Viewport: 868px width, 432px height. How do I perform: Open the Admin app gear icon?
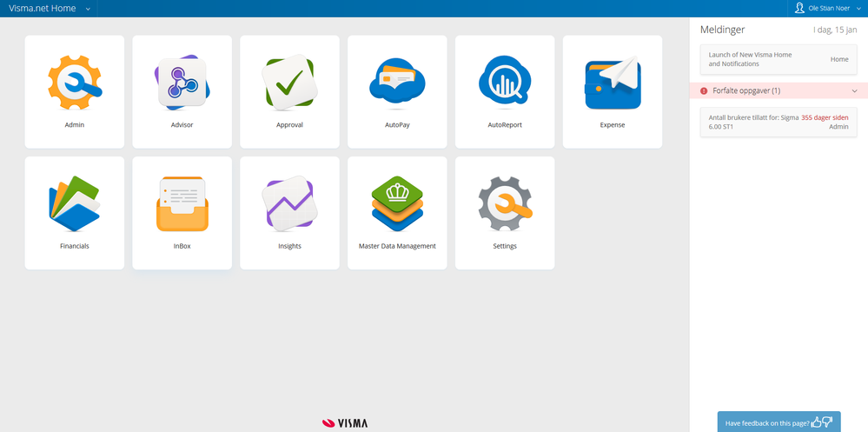click(74, 82)
